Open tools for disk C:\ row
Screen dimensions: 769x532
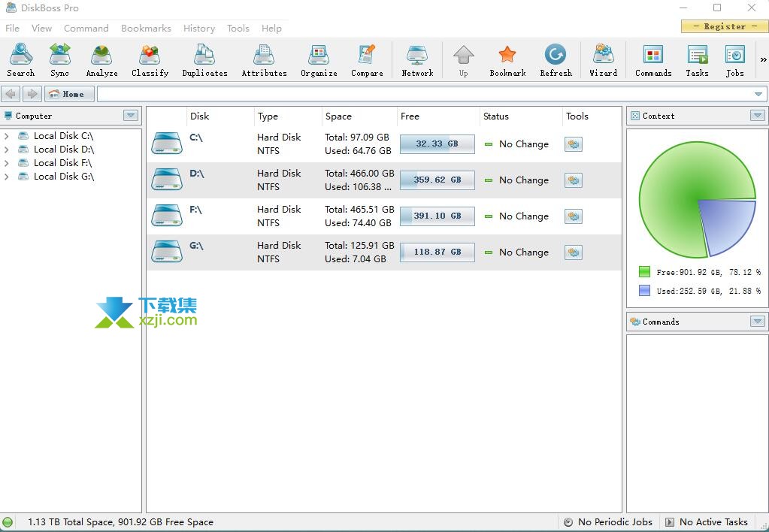[x=574, y=144]
